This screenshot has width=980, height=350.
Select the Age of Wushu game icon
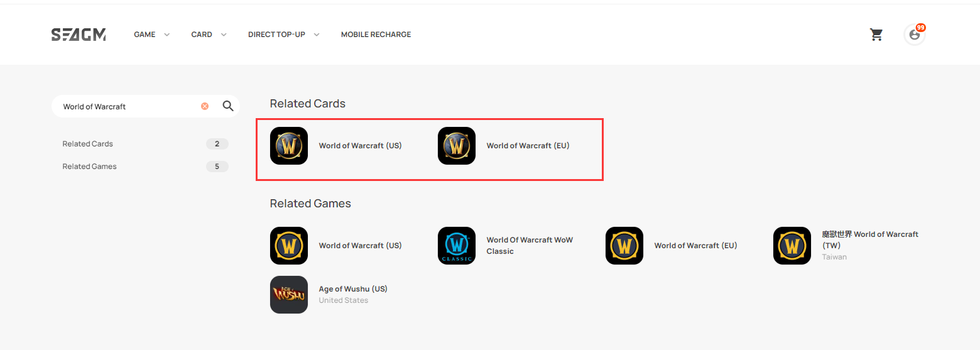coord(289,295)
